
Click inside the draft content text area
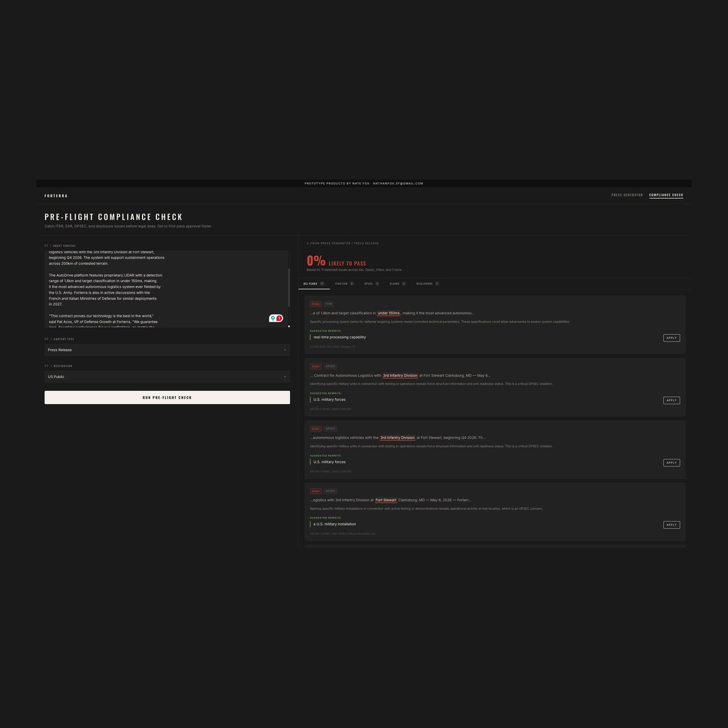166,289
